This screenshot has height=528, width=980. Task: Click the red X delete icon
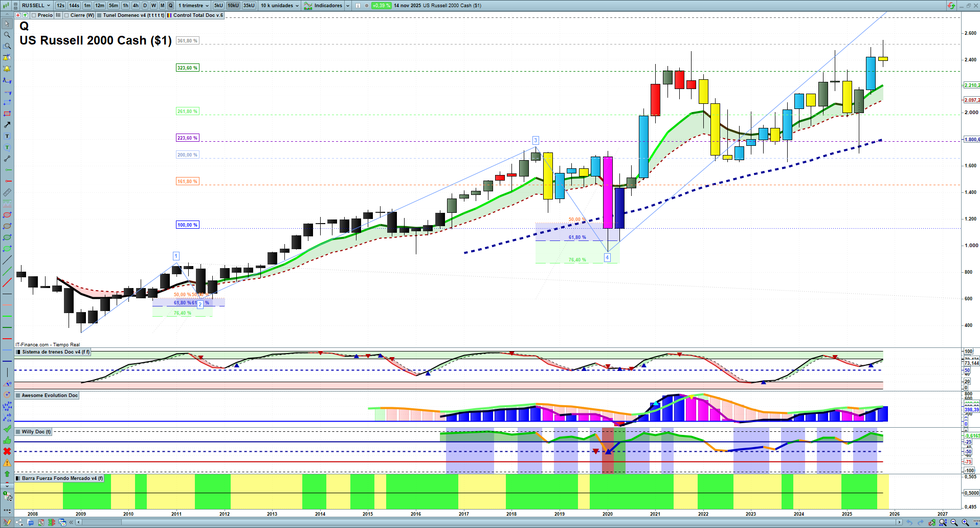[7, 451]
